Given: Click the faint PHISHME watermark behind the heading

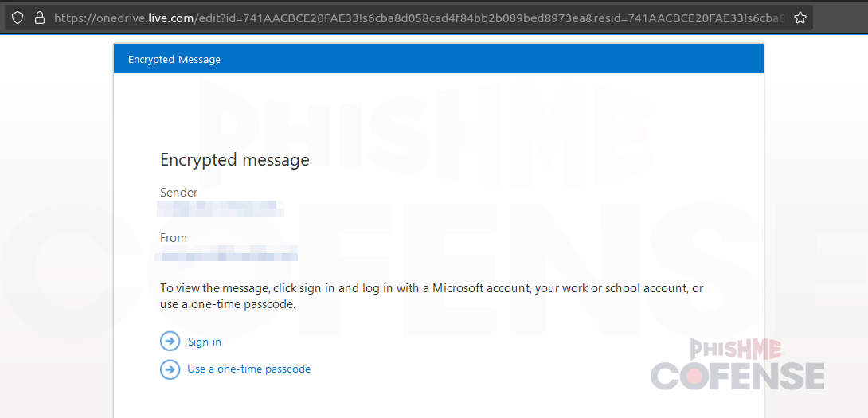Looking at the screenshot, I should coord(430,127).
